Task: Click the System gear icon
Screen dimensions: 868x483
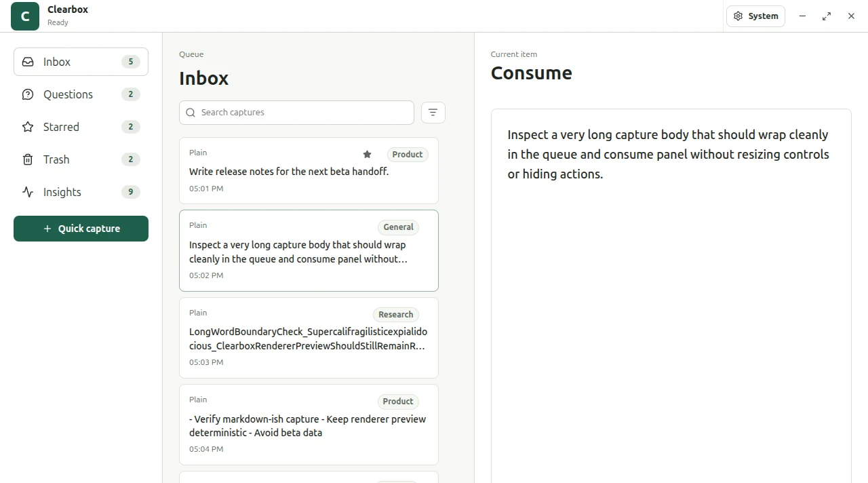Action: [738, 16]
